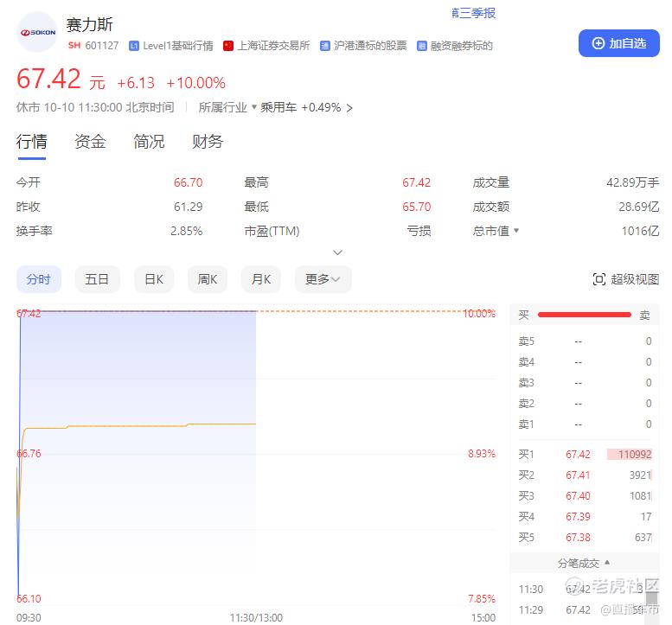The width and height of the screenshot is (672, 625).
Task: Click 买5 price 67.38
Action: 578,537
